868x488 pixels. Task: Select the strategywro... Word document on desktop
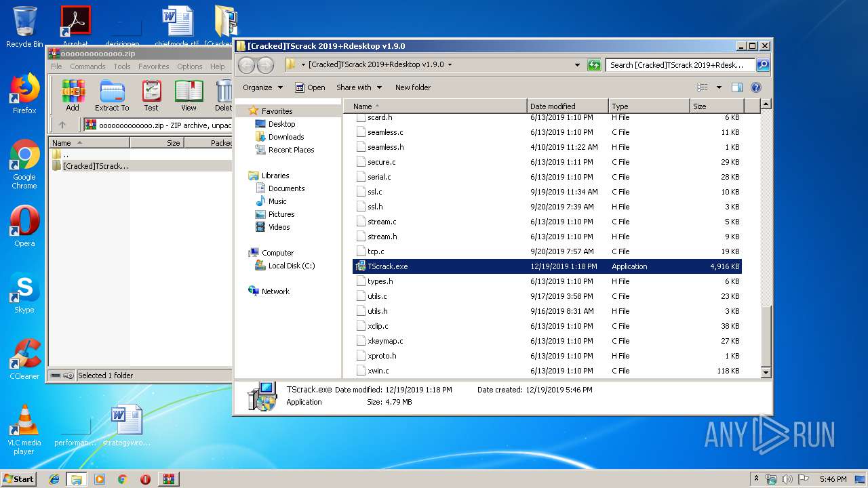127,426
